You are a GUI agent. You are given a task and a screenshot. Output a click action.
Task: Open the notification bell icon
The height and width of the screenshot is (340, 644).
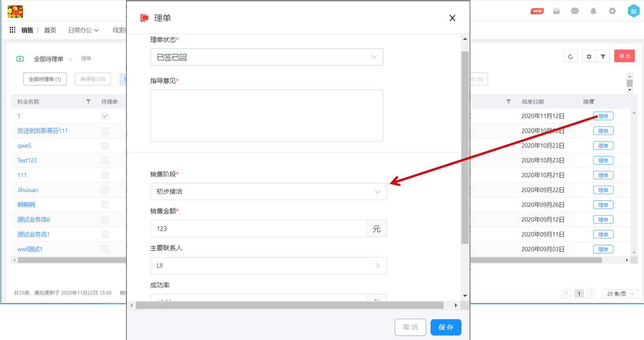click(593, 11)
